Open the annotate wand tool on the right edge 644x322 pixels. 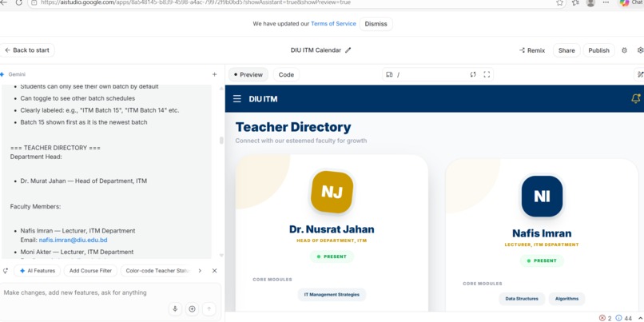(x=640, y=74)
